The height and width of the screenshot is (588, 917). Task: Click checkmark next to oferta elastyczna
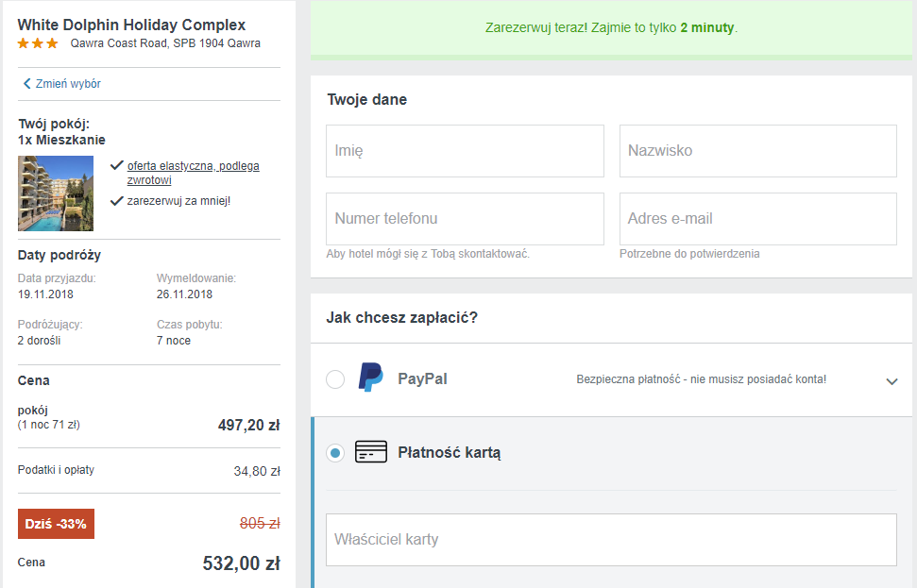point(116,165)
